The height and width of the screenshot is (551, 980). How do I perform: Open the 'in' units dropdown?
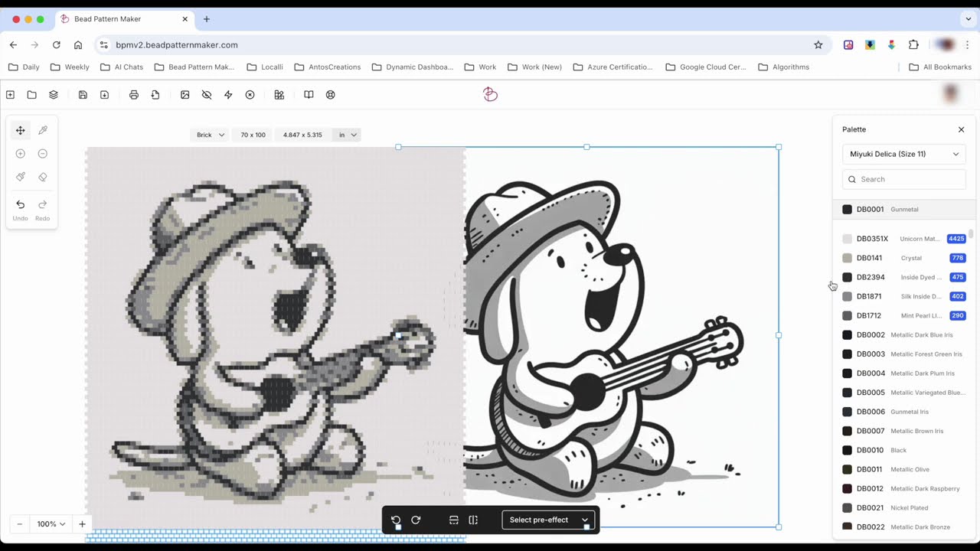pyautogui.click(x=348, y=135)
